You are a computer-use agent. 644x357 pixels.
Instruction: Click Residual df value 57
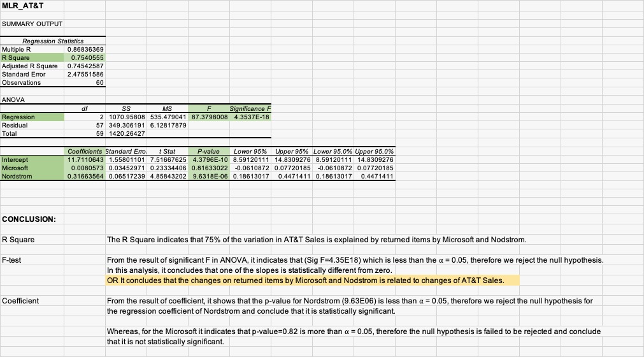85,126
